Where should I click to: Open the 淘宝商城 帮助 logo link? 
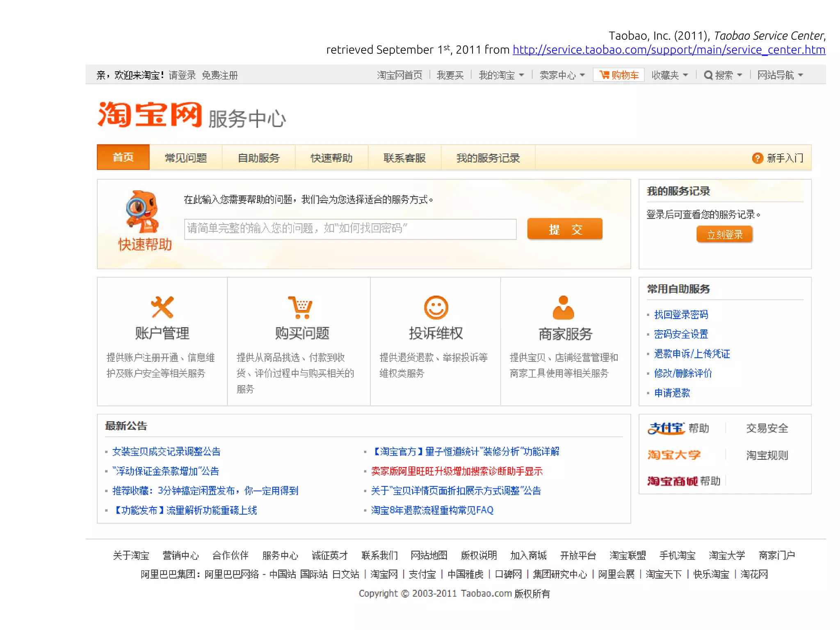tap(684, 481)
